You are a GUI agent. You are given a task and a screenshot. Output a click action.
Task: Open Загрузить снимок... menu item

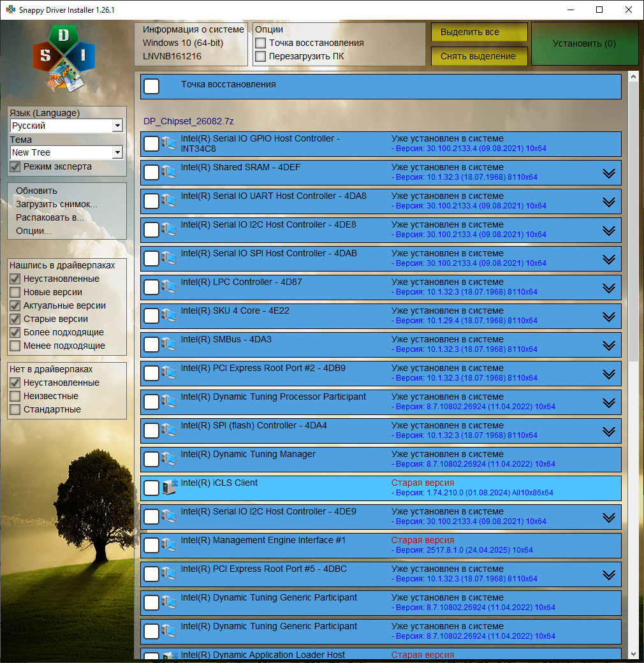(56, 204)
